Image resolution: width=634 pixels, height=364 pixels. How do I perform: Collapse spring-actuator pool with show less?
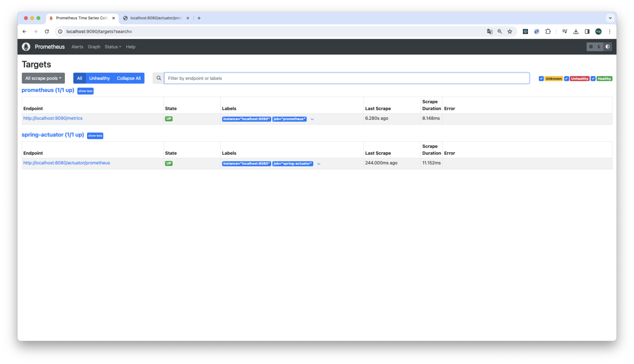pyautogui.click(x=95, y=136)
